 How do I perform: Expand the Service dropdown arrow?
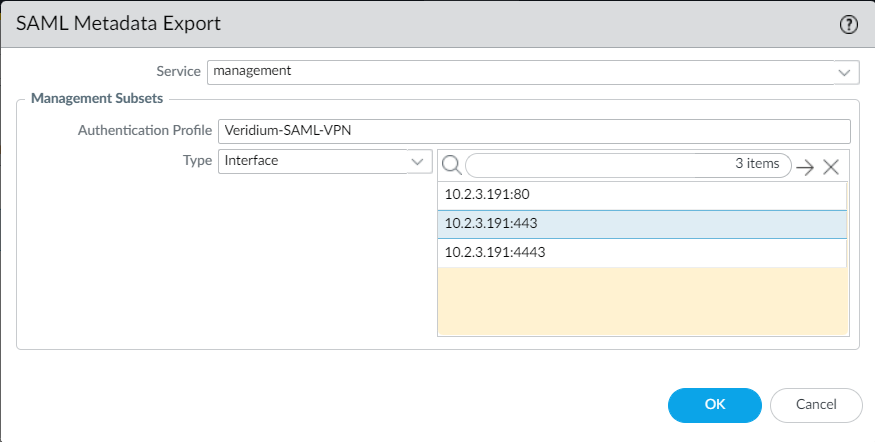[845, 72]
